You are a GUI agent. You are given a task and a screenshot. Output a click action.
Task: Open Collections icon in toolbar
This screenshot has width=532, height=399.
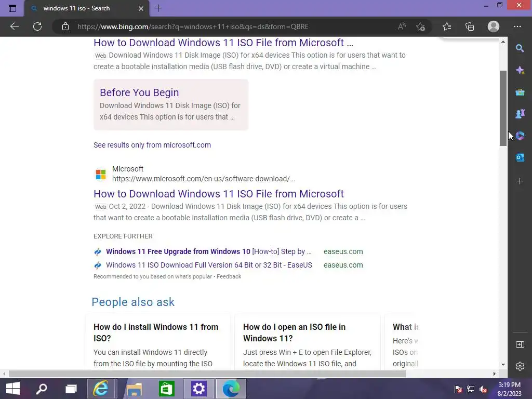click(470, 26)
